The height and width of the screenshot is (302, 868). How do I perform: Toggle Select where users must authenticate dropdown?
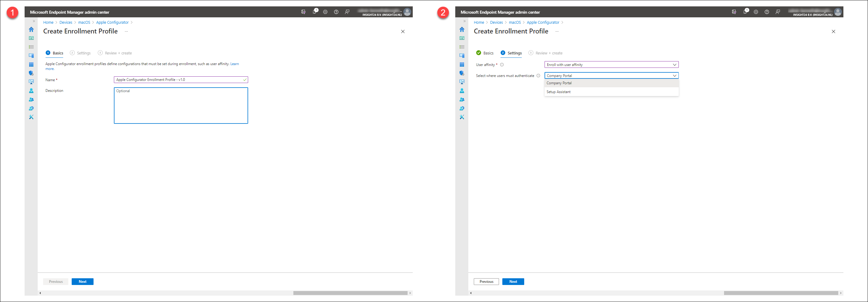pyautogui.click(x=611, y=76)
